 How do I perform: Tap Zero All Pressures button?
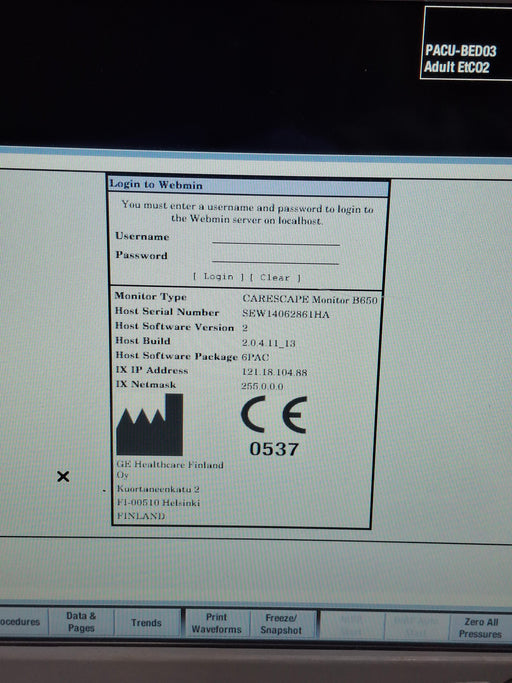point(480,628)
